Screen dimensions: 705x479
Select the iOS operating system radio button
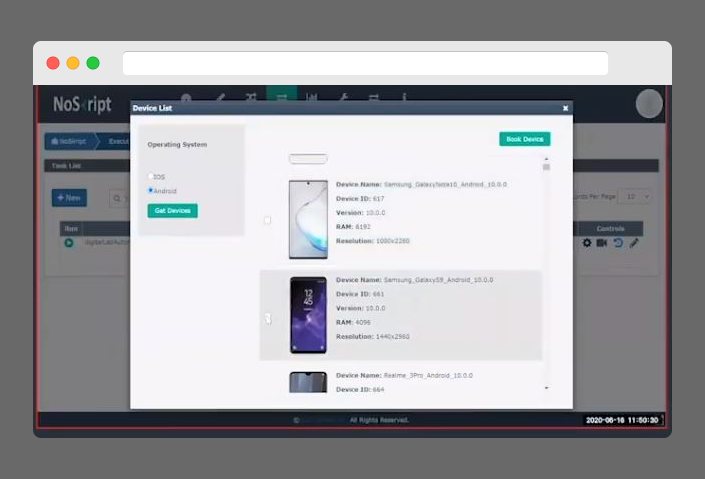[x=151, y=177]
